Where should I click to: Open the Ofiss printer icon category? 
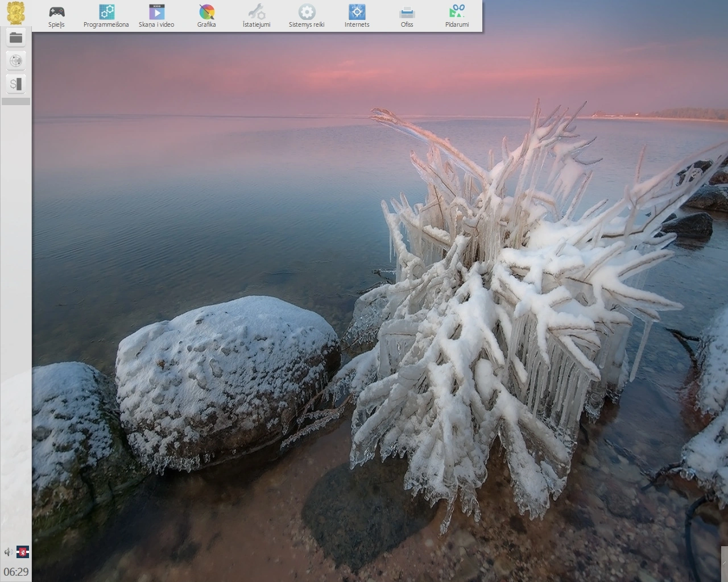point(407,16)
